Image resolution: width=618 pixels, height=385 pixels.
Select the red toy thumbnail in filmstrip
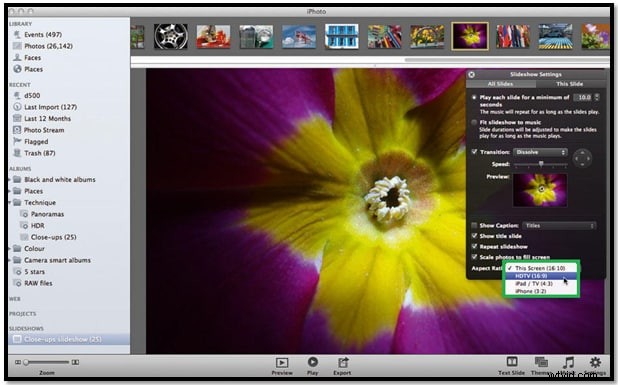pyautogui.click(x=213, y=37)
